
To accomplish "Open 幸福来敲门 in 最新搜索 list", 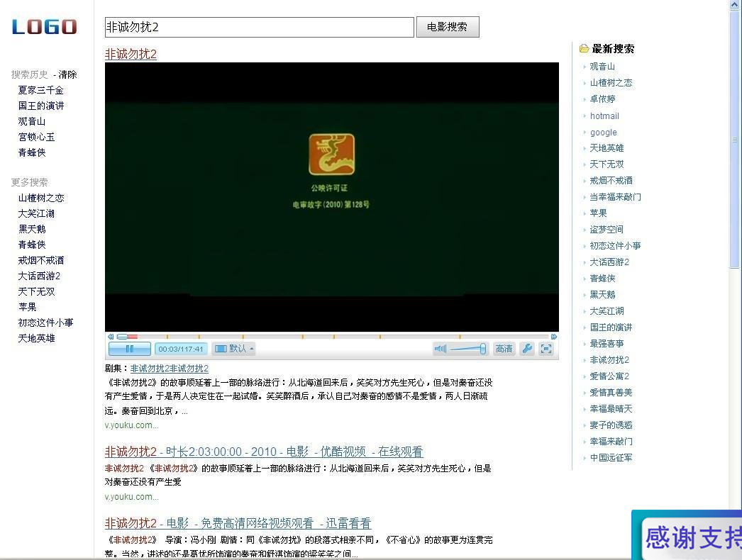I will tap(611, 442).
